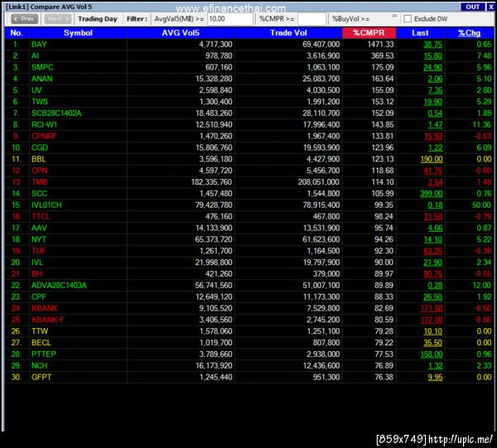Select the GFPT symbol
497x448 pixels.
click(41, 377)
